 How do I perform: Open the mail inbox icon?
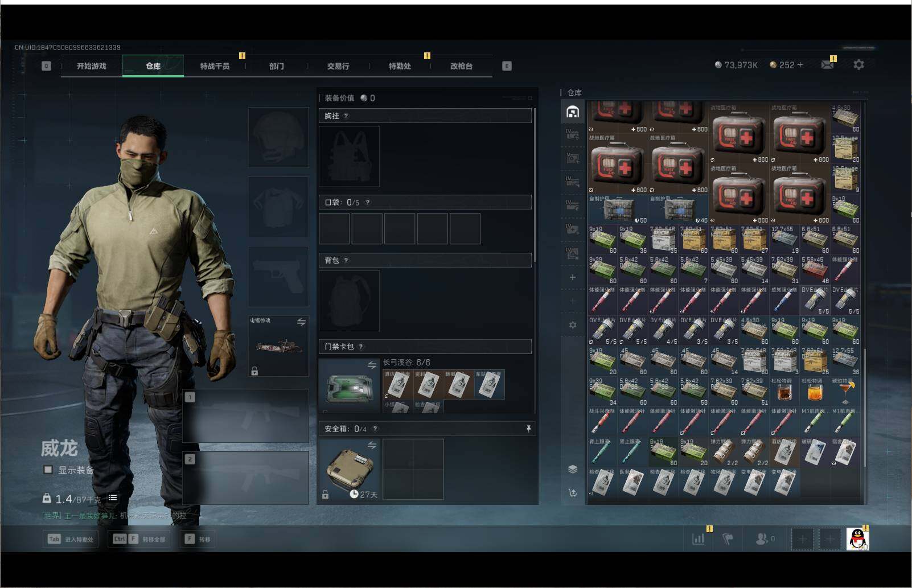coord(827,65)
